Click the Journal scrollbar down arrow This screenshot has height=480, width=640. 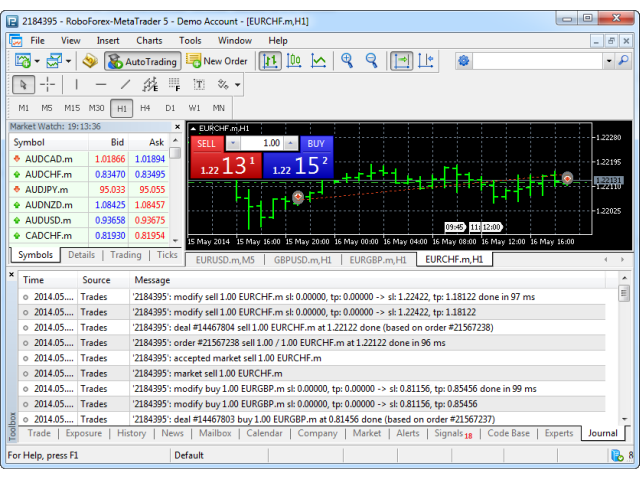[624, 419]
